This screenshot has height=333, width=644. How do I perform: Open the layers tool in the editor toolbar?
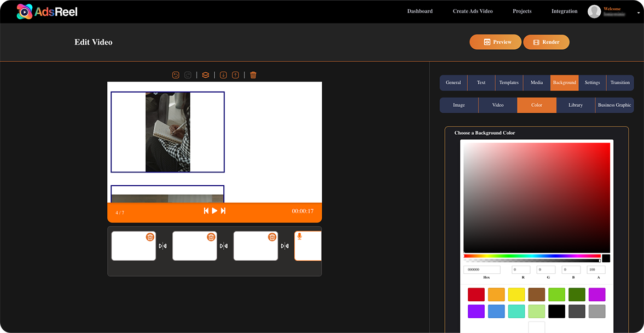[205, 75]
